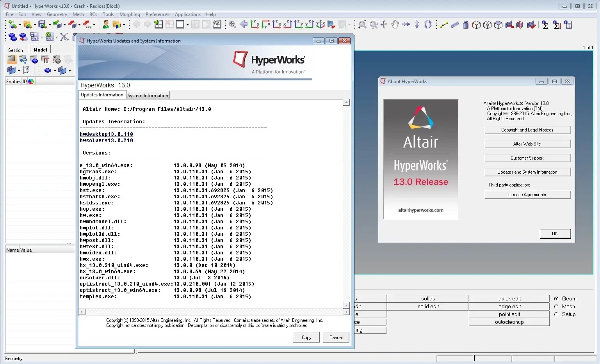Screen dimensions: 600x364
Task: Select the dynamic zoom-in magnifier icon
Action: [362, 25]
